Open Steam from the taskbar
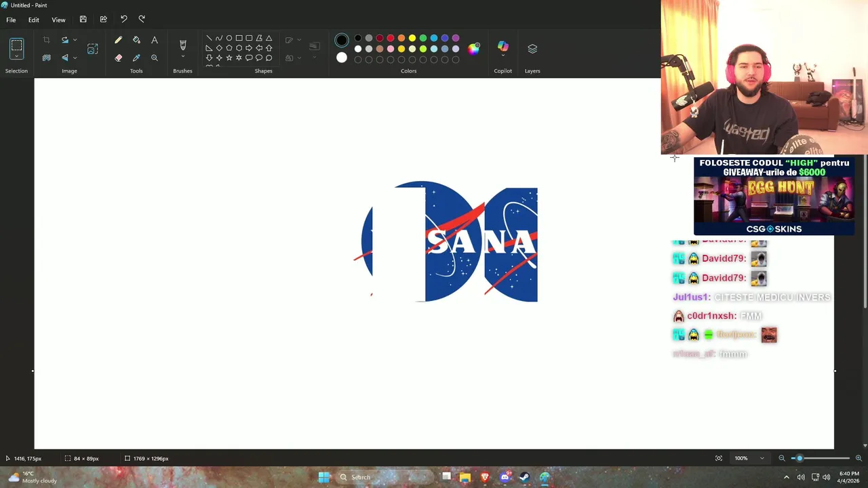The width and height of the screenshot is (868, 488). [x=524, y=477]
